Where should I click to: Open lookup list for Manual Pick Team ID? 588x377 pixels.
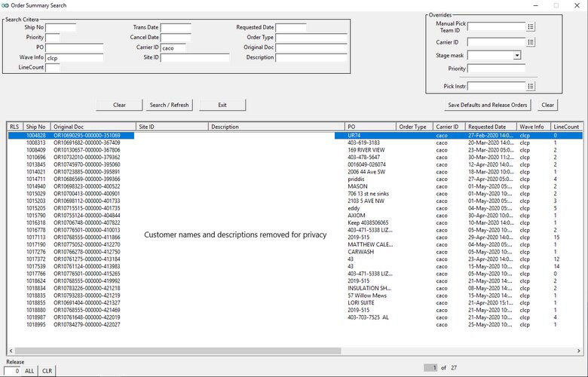pyautogui.click(x=531, y=26)
